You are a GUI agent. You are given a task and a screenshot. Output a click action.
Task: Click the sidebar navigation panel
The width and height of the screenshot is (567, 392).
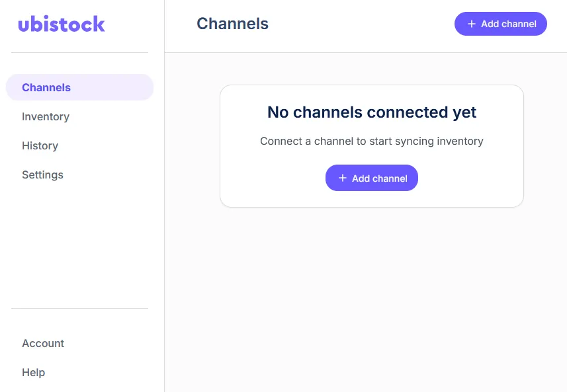tap(79, 231)
